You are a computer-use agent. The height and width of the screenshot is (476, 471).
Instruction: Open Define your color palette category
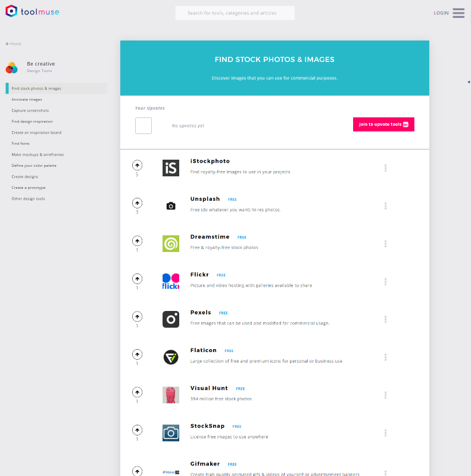[34, 166]
